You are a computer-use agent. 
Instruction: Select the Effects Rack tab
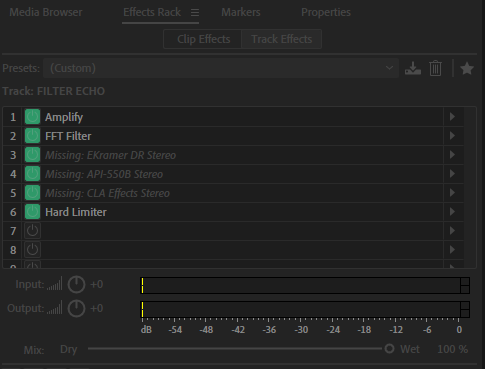click(x=152, y=12)
